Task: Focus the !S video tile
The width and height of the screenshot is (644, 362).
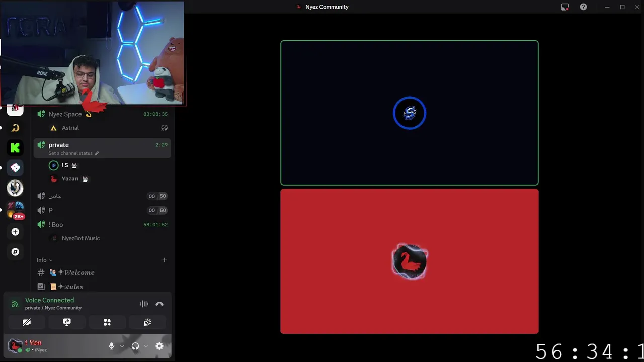Action: click(x=410, y=113)
